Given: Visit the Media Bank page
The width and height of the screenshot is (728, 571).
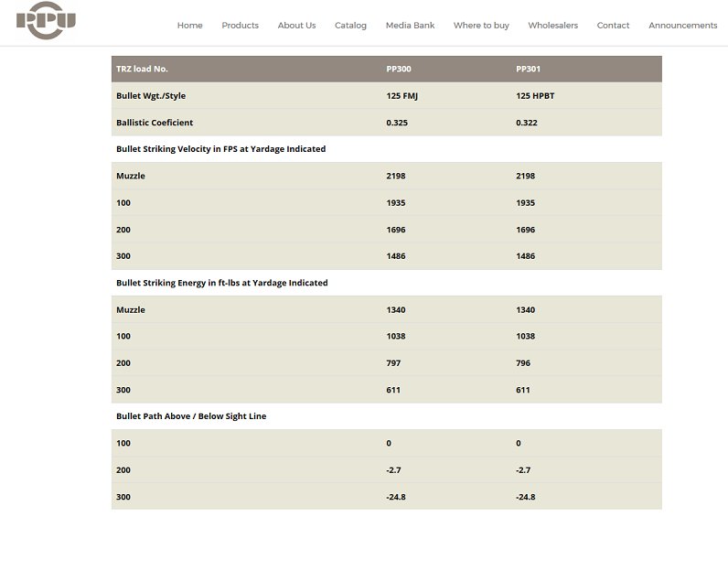Looking at the screenshot, I should [x=410, y=26].
